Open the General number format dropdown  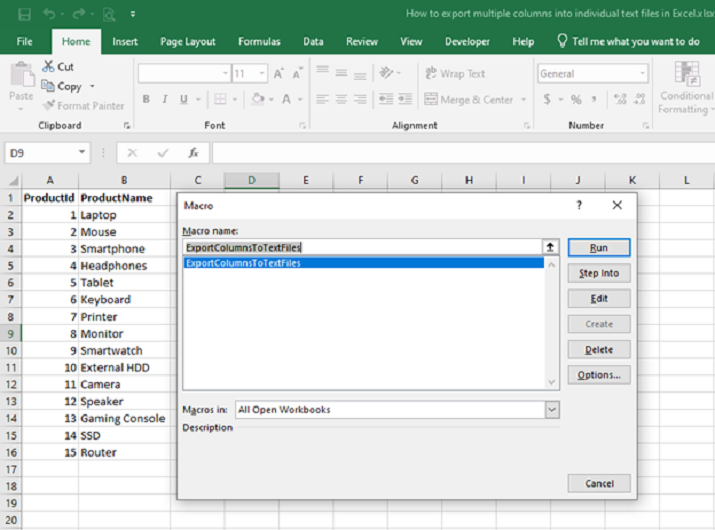[641, 73]
